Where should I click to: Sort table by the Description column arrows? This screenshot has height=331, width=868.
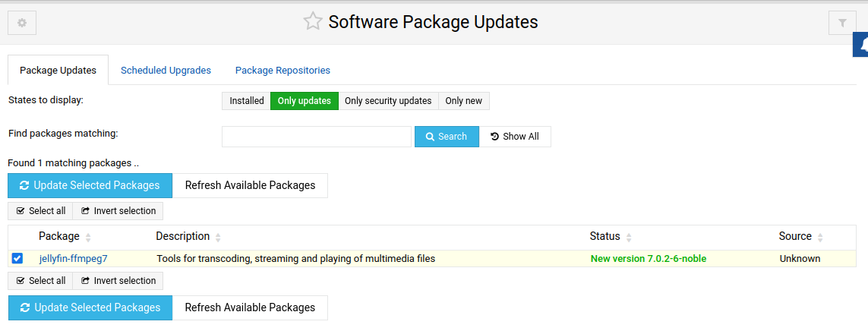pyautogui.click(x=219, y=237)
